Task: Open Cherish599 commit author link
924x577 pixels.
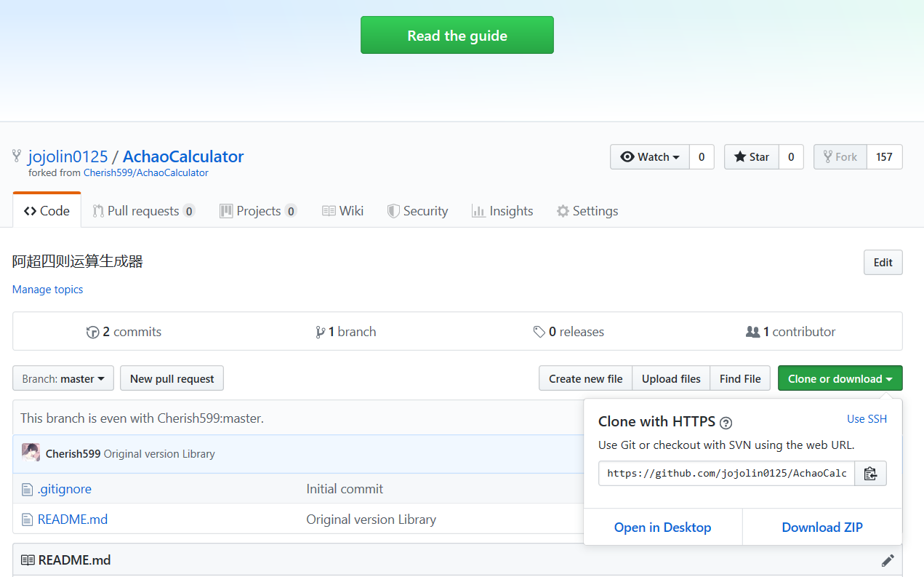Action: click(73, 454)
